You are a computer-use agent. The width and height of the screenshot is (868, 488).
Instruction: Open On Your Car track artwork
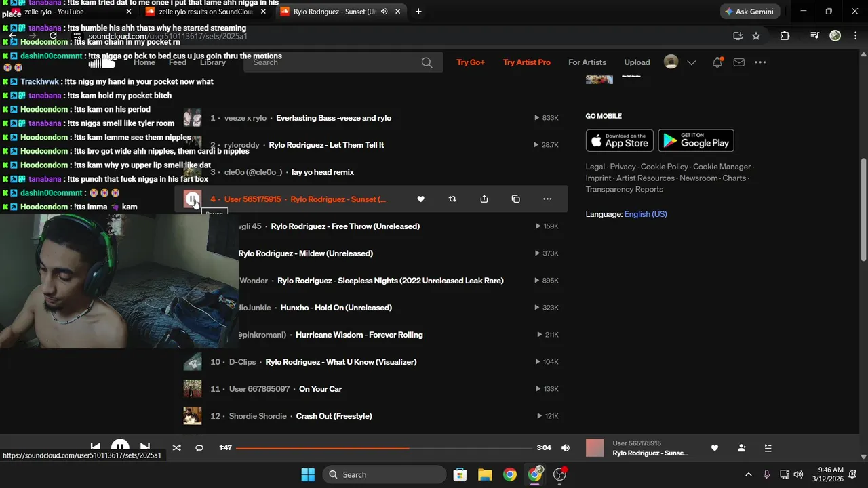pyautogui.click(x=193, y=389)
